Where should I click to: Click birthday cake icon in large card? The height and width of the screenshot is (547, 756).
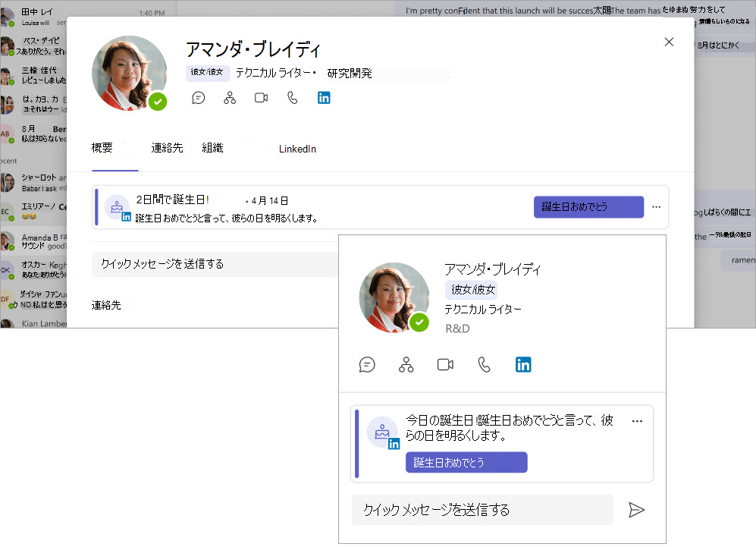tap(117, 207)
